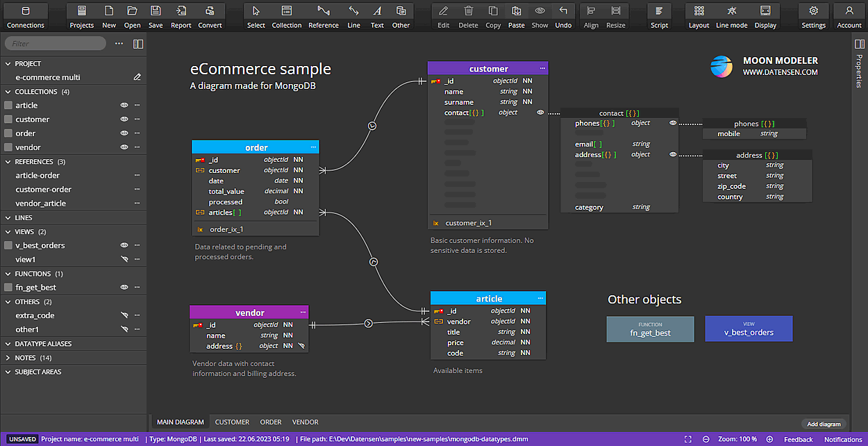This screenshot has width=868, height=446.
Task: Check the customer collection checkbox
Action: [8, 119]
